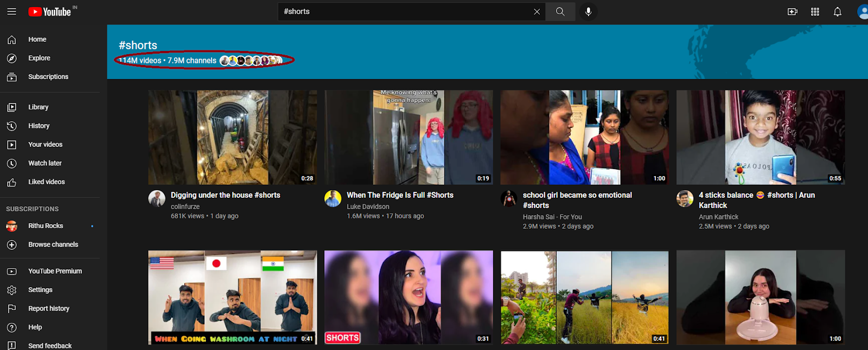This screenshot has width=868, height=350.
Task: Click the channel avatars next to 7.9M channels
Action: tap(251, 61)
